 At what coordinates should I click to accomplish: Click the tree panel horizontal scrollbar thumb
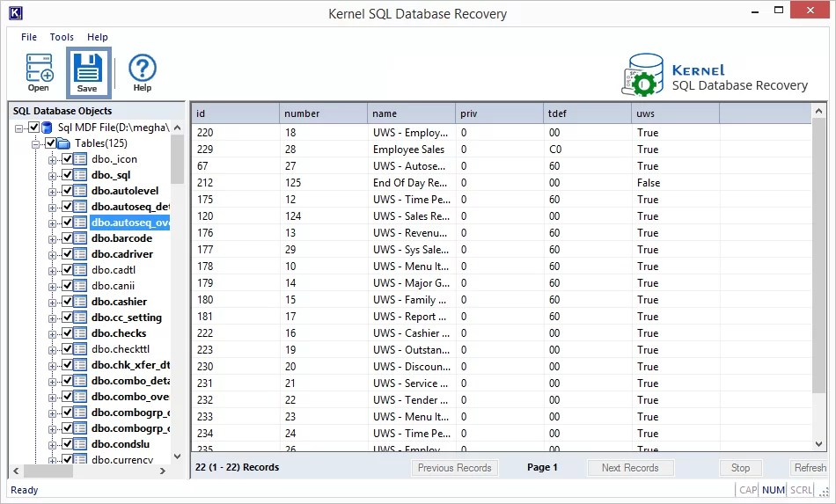[x=48, y=471]
